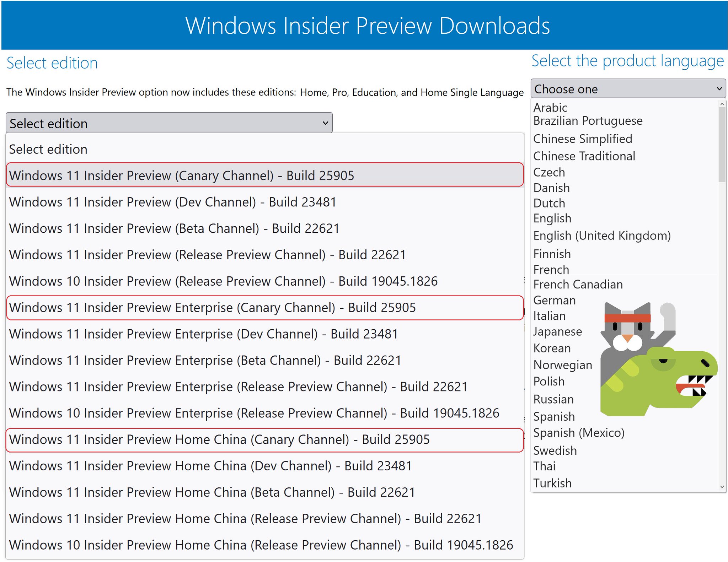
Task: Pick Czech in the language list
Action: 549,172
